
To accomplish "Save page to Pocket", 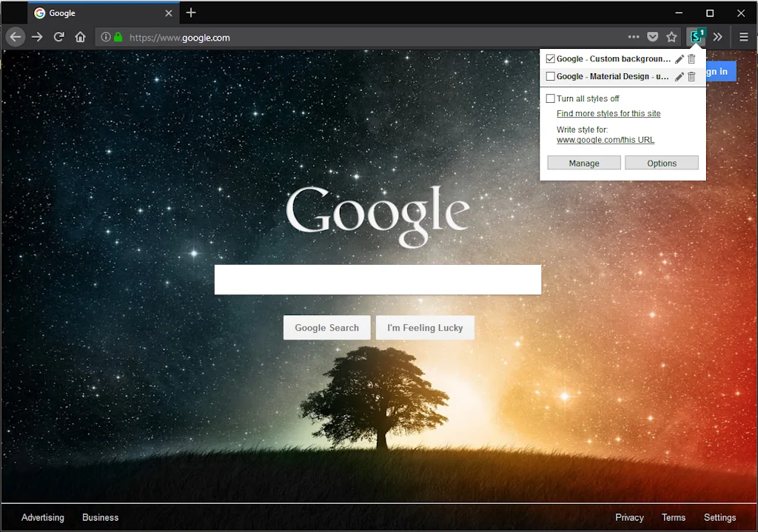I will (x=652, y=37).
